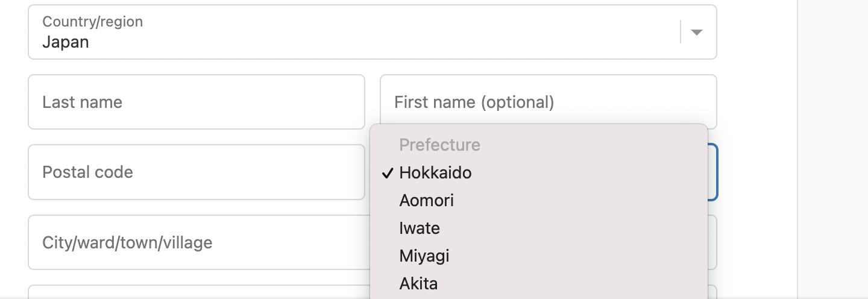
Task: Select Hokkaido from the prefecture list
Action: tap(435, 173)
